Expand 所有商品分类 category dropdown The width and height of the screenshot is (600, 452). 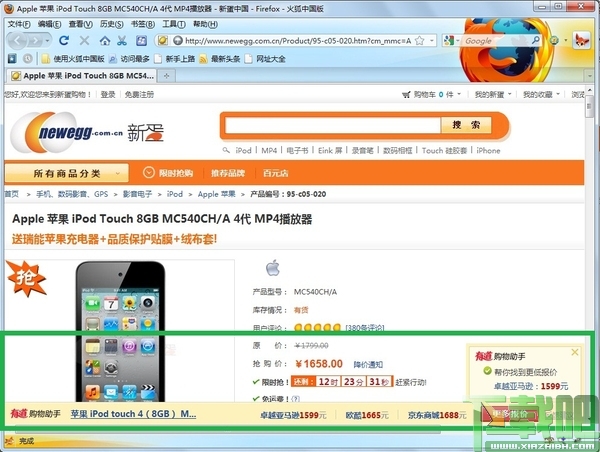click(x=67, y=173)
